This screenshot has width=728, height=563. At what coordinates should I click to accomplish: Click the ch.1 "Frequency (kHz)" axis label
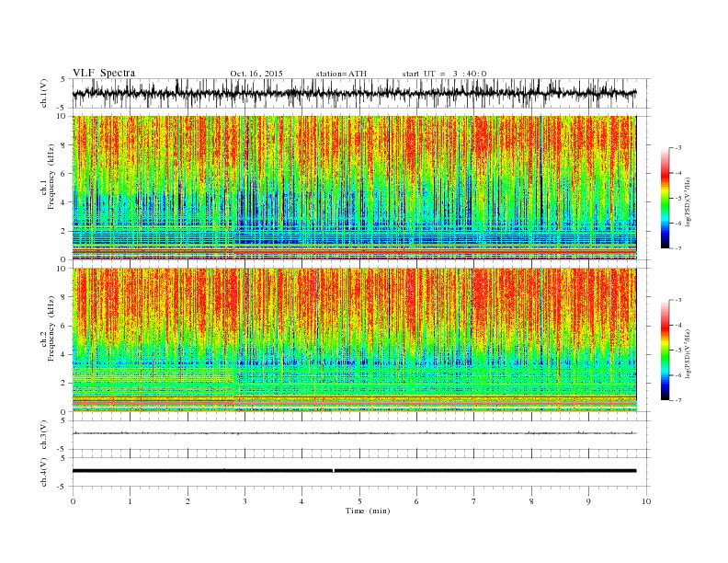click(x=50, y=177)
